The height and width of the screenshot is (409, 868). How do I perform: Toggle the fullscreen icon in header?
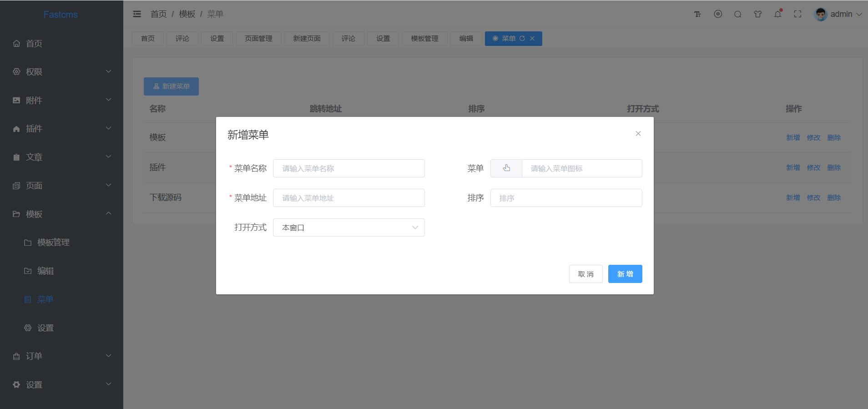tap(798, 14)
